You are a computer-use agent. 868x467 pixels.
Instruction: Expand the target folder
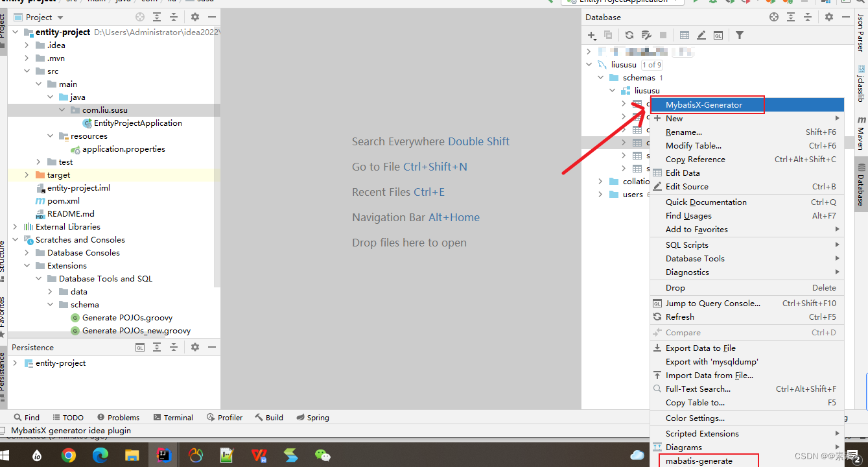click(x=27, y=175)
